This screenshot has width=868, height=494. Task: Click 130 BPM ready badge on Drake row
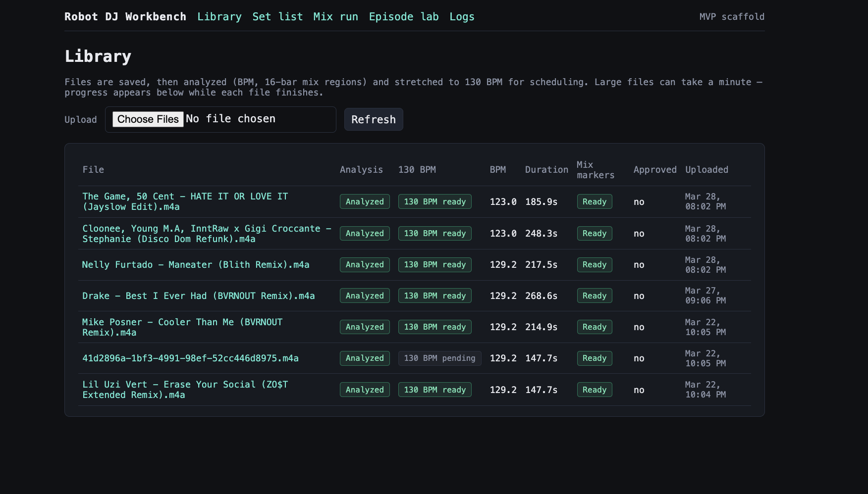pyautogui.click(x=434, y=296)
